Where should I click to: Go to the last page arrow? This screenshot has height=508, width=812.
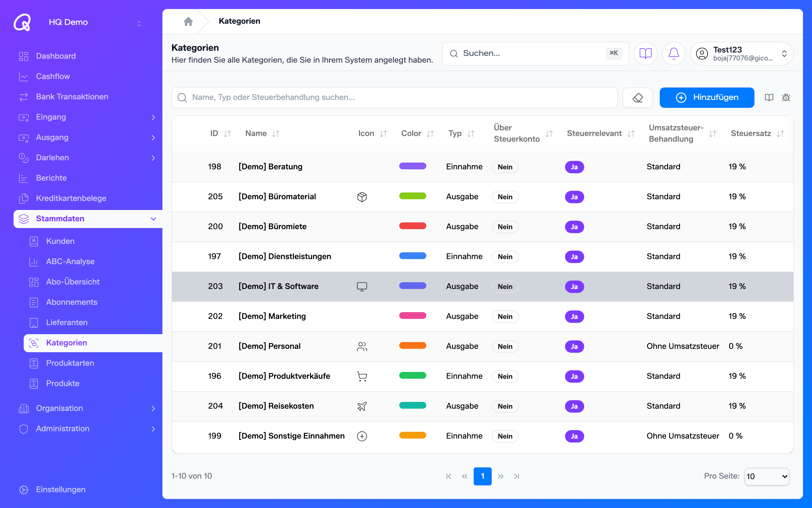[517, 476]
